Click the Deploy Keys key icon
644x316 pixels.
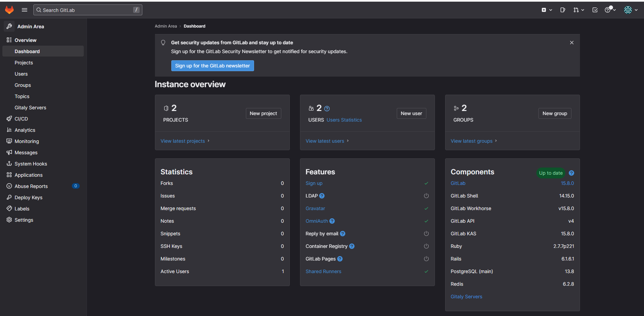pyautogui.click(x=9, y=197)
